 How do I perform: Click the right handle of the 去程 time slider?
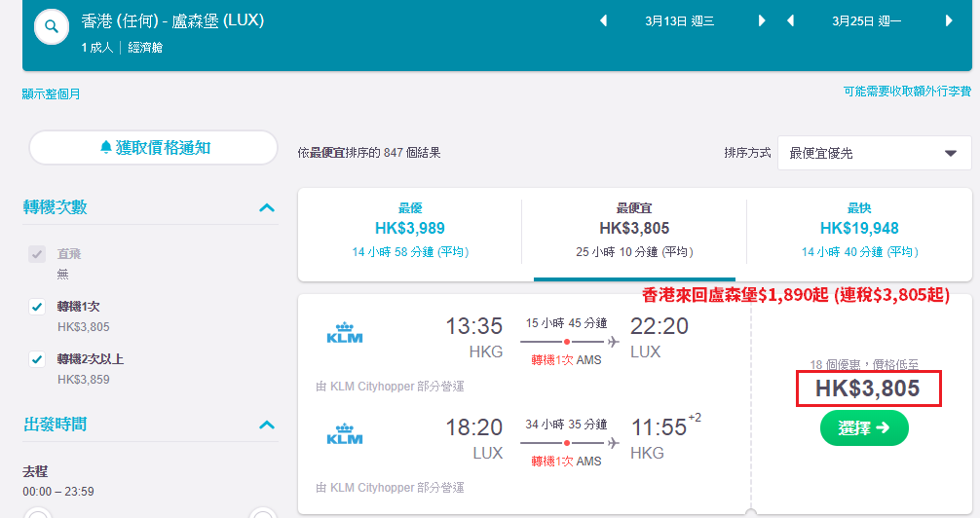(x=262, y=514)
